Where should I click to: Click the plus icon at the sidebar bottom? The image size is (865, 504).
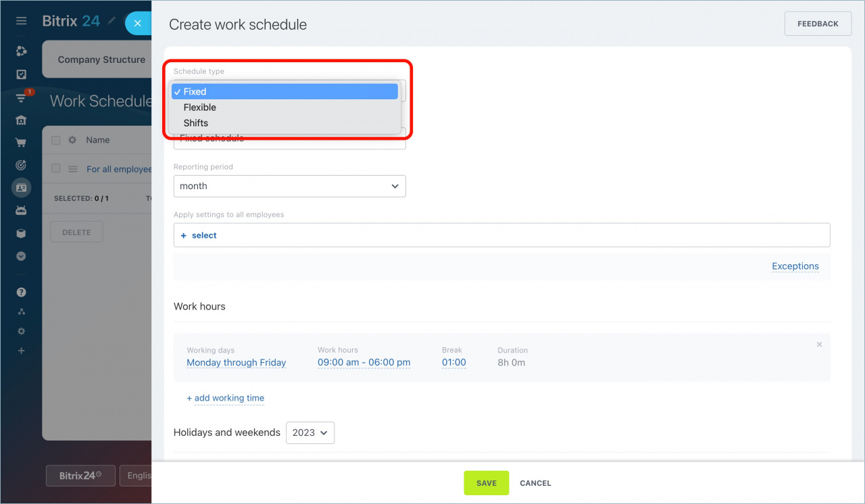coord(21,351)
